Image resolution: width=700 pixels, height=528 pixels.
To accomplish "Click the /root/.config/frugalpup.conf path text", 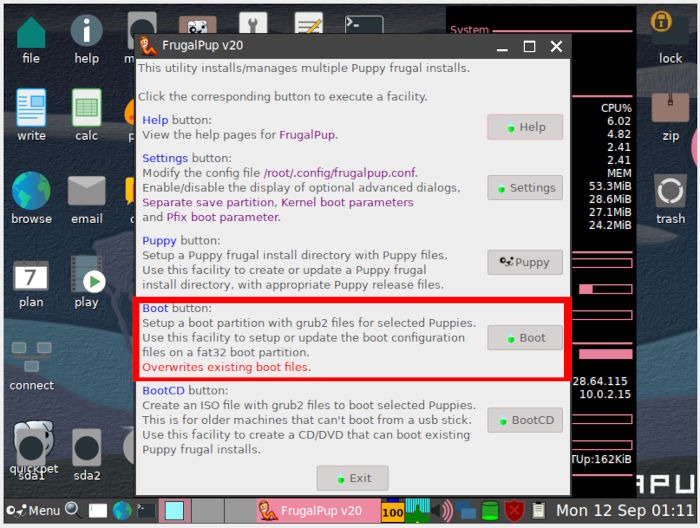I will pyautogui.click(x=341, y=173).
